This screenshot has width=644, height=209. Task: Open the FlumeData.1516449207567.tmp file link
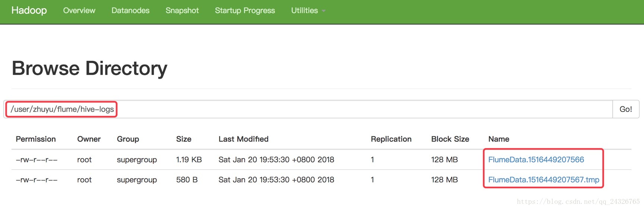pos(543,180)
